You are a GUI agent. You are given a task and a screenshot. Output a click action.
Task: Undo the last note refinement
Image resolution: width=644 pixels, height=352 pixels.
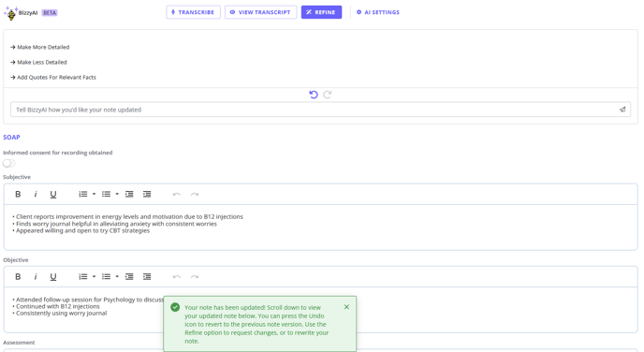[x=314, y=95]
